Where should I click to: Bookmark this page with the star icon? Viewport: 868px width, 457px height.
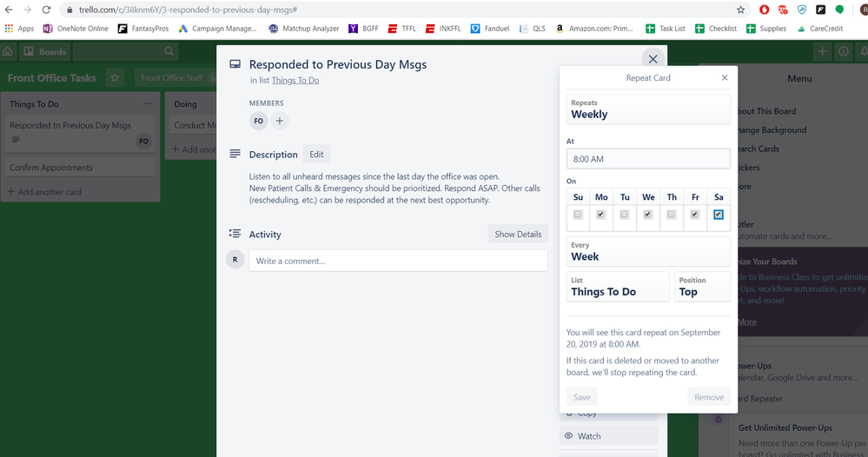tap(740, 10)
